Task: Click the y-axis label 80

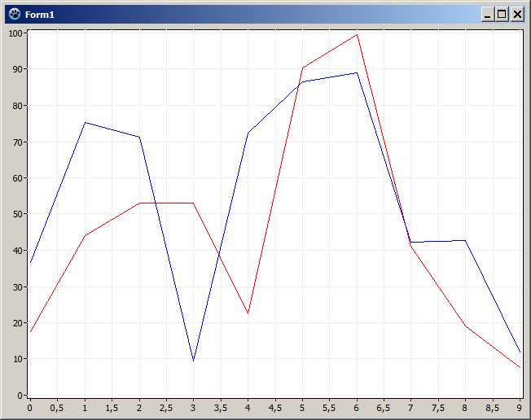Action: click(17, 106)
